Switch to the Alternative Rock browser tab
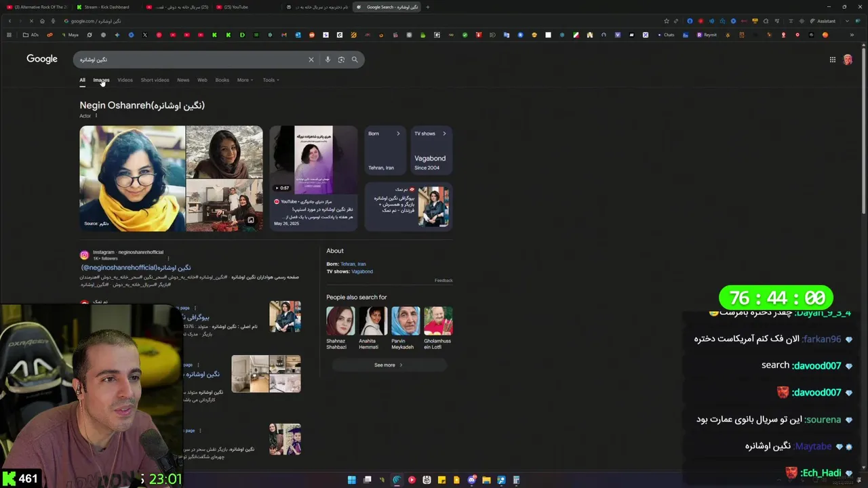Viewport: 868px width, 488px height. point(37,7)
